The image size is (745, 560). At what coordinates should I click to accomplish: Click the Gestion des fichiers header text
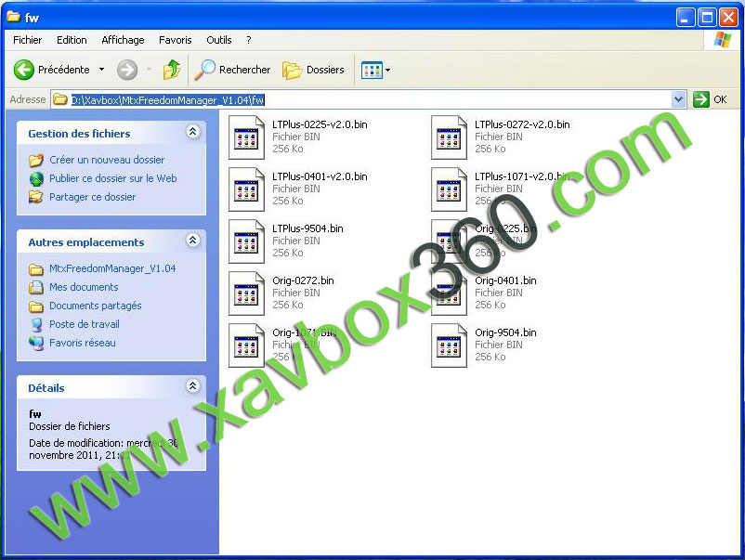79,134
